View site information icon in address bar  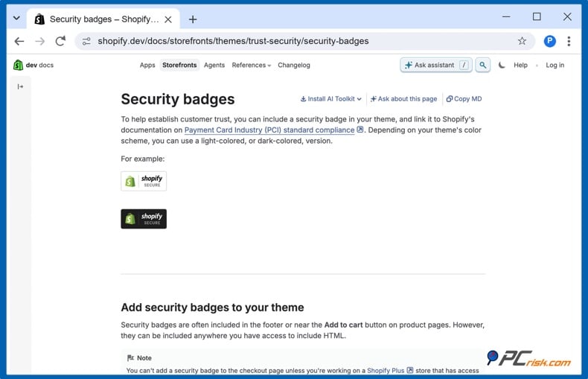86,41
